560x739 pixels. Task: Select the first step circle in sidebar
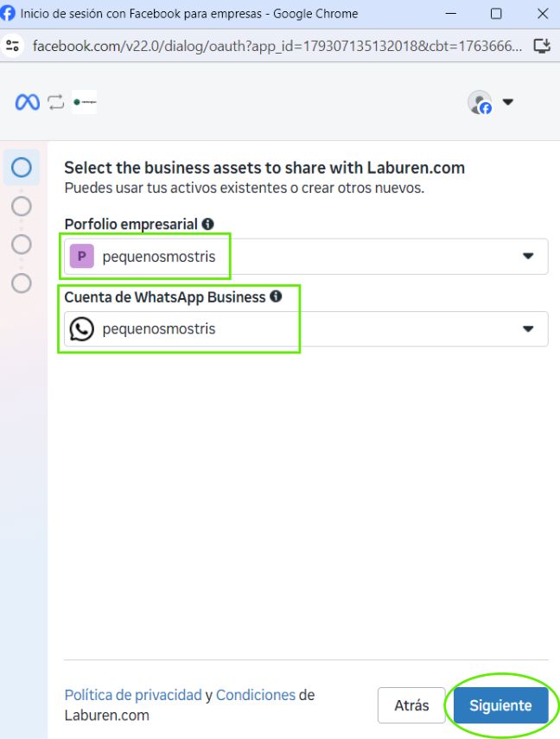[22, 168]
